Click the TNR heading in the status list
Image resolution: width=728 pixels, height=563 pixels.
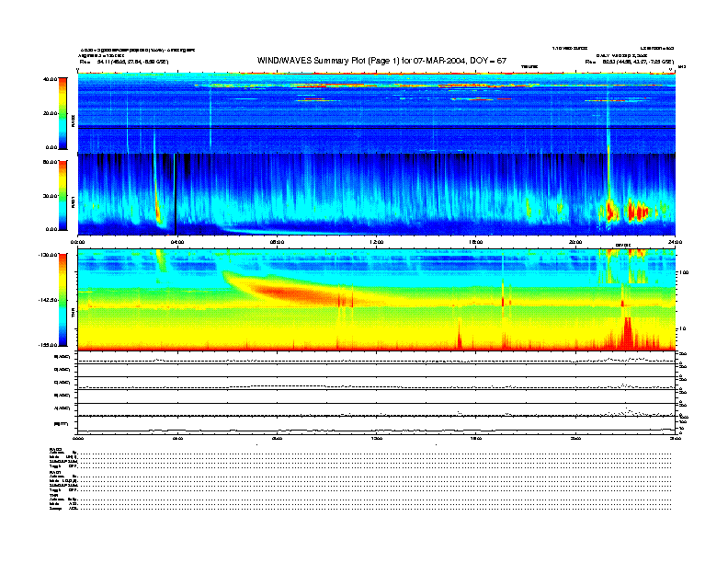coord(53,497)
